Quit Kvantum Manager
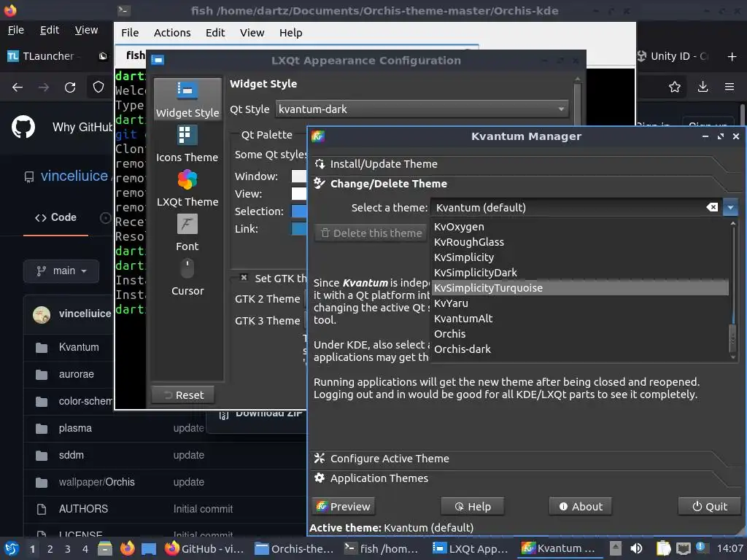Image resolution: width=747 pixels, height=560 pixels. coord(709,506)
